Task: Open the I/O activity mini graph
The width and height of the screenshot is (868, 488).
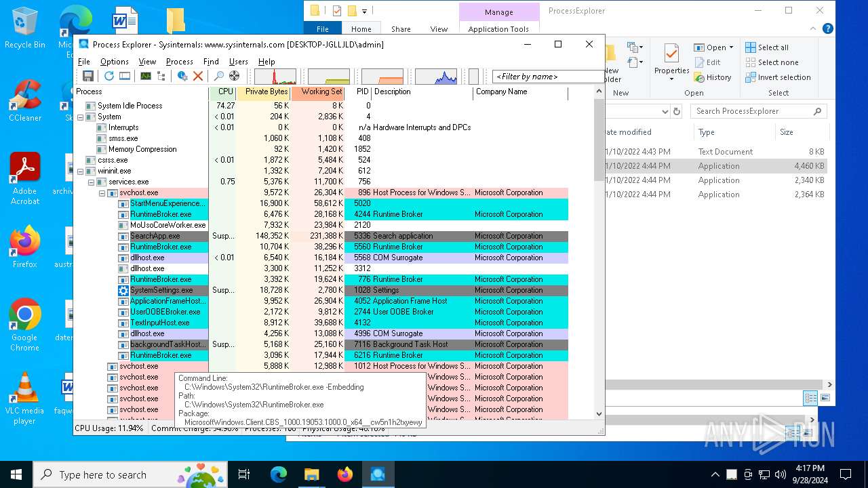Action: (x=436, y=76)
